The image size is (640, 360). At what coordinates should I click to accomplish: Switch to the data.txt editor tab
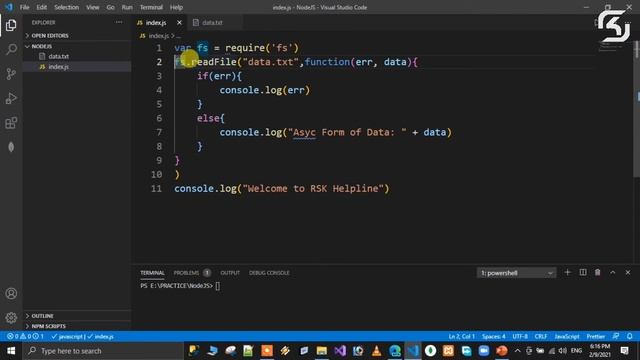pos(212,22)
